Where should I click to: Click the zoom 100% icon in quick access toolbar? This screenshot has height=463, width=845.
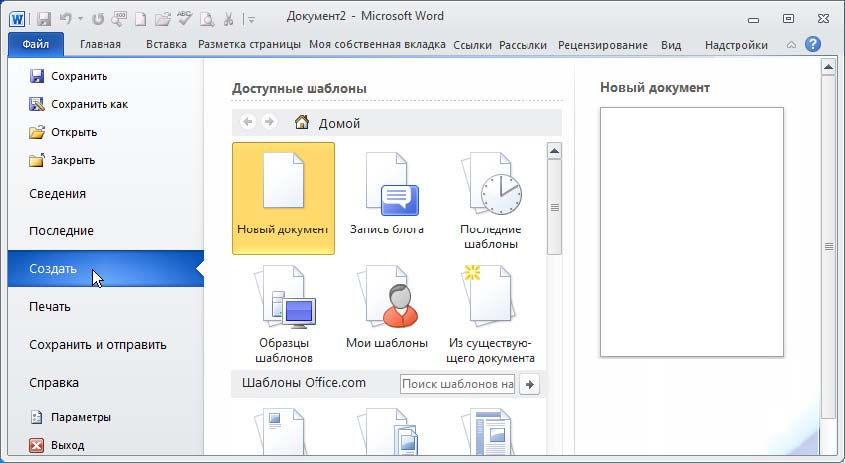(x=119, y=20)
